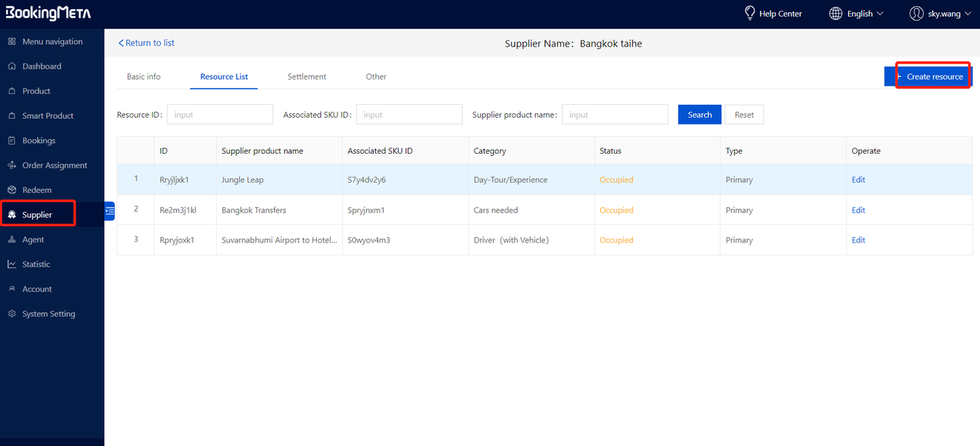The width and height of the screenshot is (980, 446).
Task: Open the Statistic section icon
Action: [x=11, y=264]
